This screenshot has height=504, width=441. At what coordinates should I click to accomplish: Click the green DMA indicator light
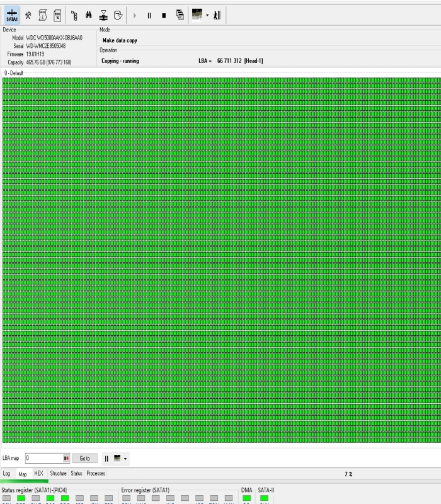coord(246,498)
